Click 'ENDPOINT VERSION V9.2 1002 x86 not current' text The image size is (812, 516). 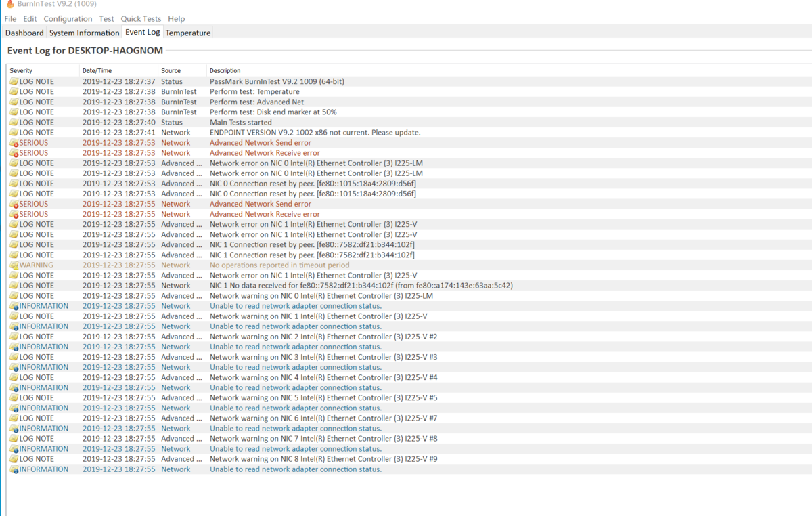click(x=315, y=132)
